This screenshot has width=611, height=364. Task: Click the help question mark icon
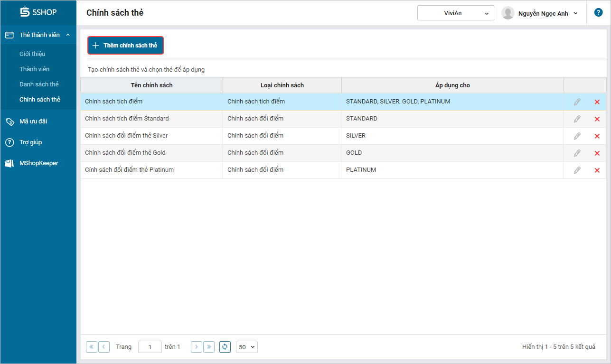pyautogui.click(x=598, y=13)
